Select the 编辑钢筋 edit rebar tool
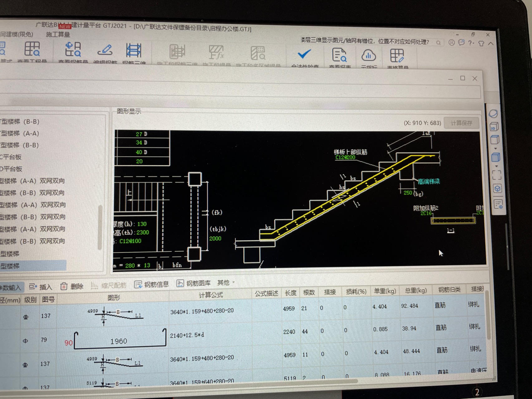 [x=105, y=50]
